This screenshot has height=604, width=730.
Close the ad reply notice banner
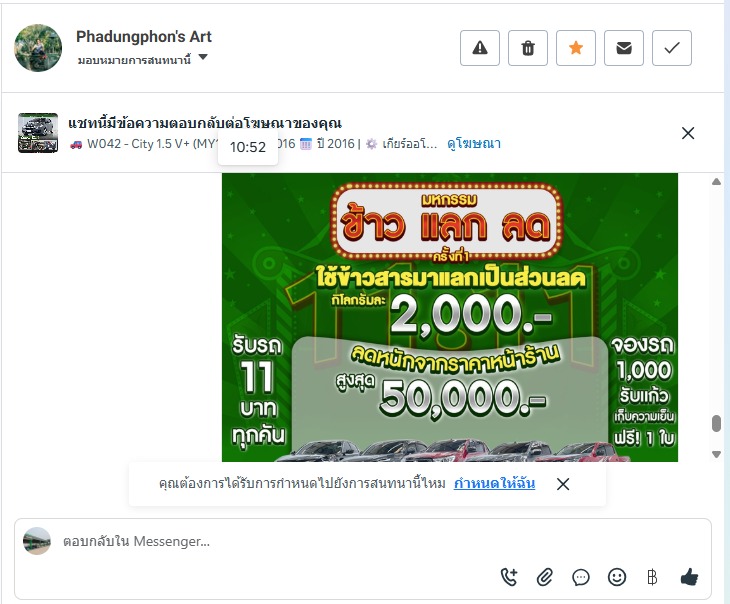point(688,133)
